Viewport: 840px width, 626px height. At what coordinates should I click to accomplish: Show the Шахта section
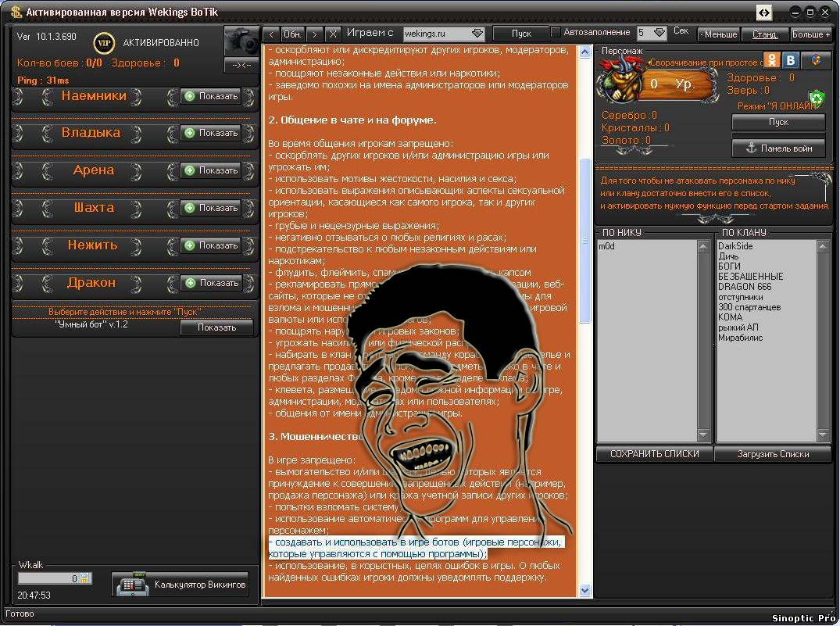coord(212,208)
